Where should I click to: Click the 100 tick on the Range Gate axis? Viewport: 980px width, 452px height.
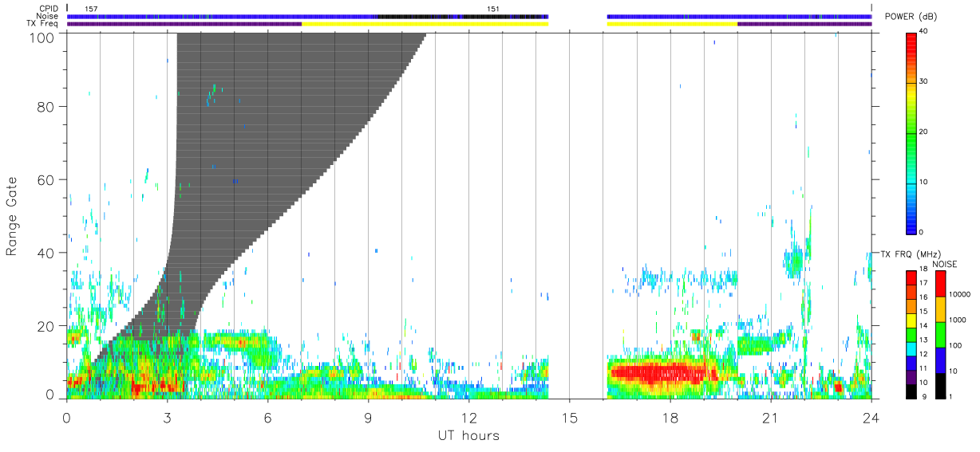pyautogui.click(x=41, y=37)
